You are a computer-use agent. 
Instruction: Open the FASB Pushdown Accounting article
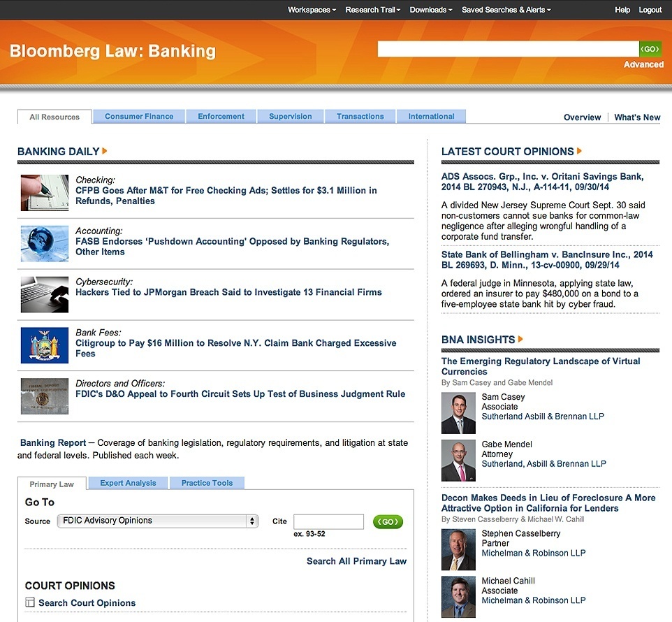[x=233, y=247]
